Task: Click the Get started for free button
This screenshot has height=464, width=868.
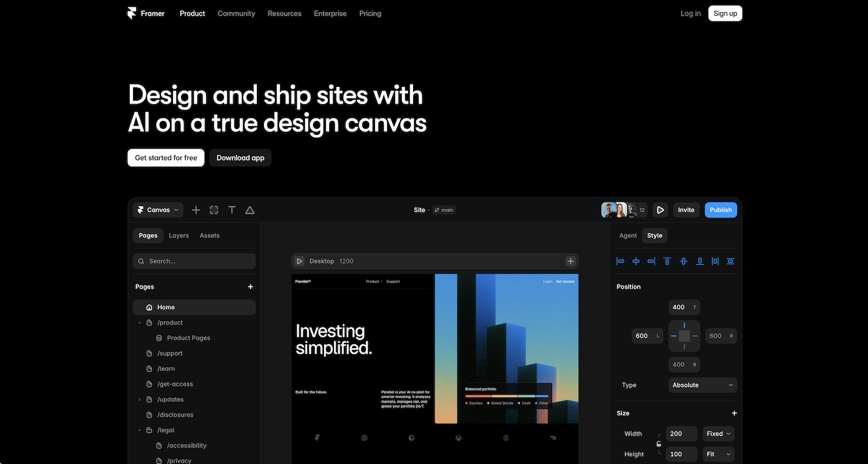Action: tap(166, 157)
